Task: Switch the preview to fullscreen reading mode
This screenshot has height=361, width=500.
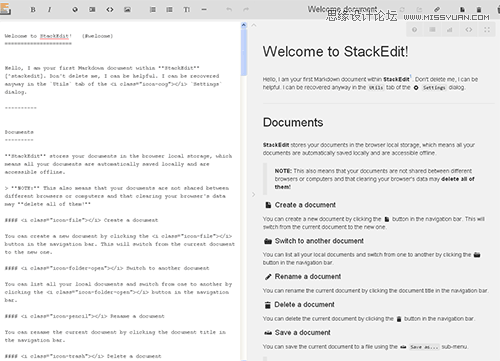Action: (487, 30)
